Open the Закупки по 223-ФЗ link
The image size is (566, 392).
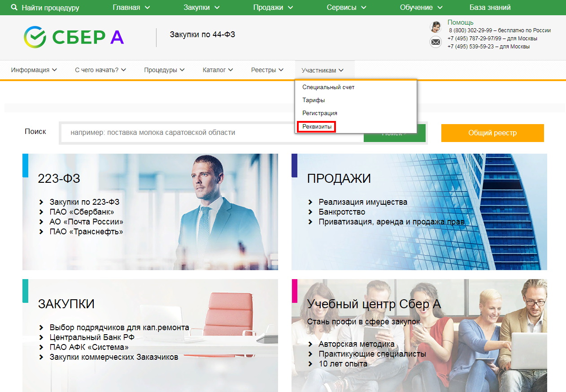tap(84, 202)
